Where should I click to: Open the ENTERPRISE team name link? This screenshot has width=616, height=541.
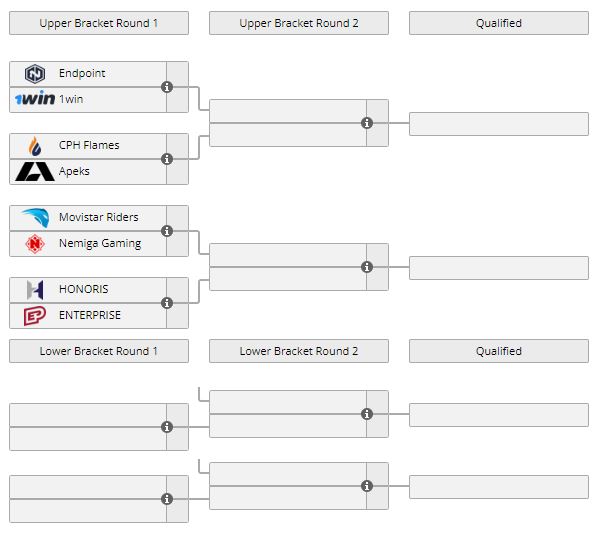(90, 315)
